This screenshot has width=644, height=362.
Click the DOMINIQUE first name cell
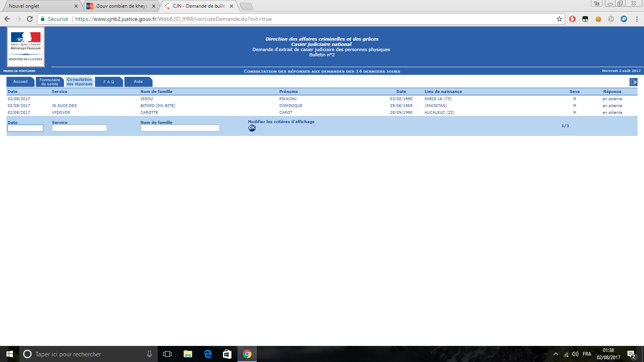tap(291, 106)
